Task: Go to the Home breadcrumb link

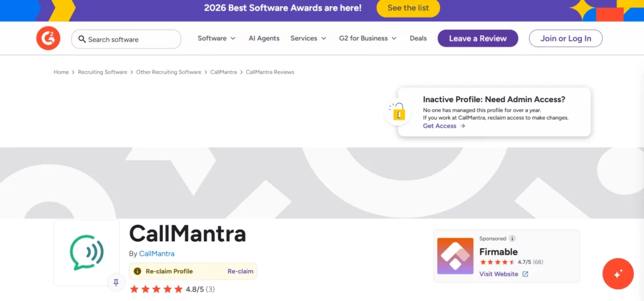Action: pos(61,72)
